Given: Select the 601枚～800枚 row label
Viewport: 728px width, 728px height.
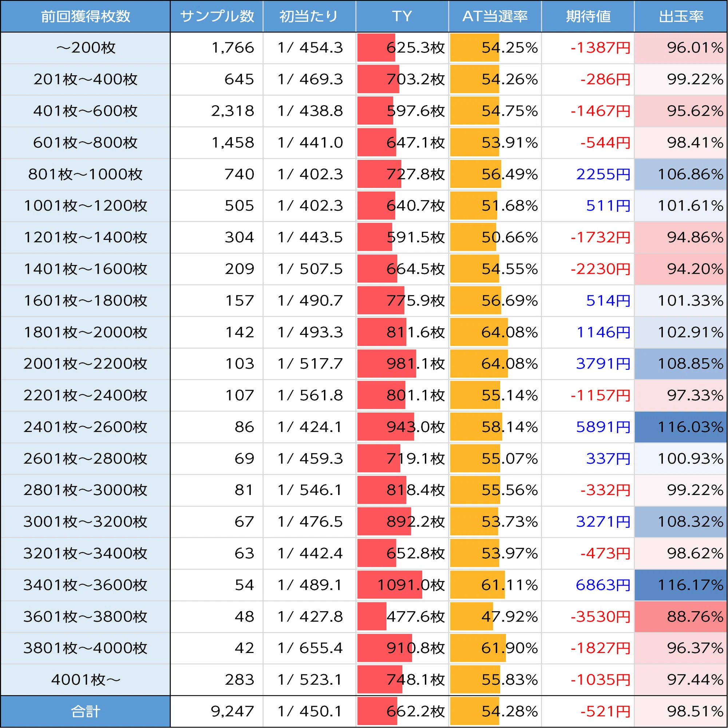Looking at the screenshot, I should [86, 143].
